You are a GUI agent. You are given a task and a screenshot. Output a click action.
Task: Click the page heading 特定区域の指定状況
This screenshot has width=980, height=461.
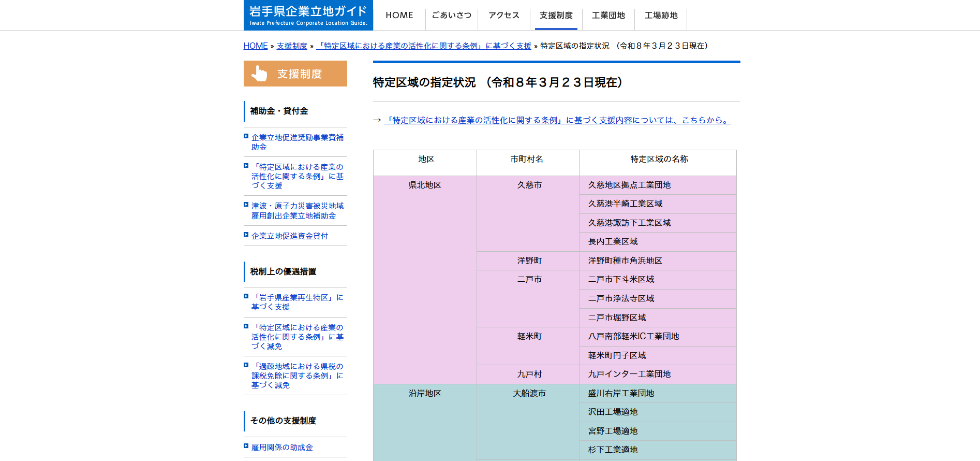[498, 82]
